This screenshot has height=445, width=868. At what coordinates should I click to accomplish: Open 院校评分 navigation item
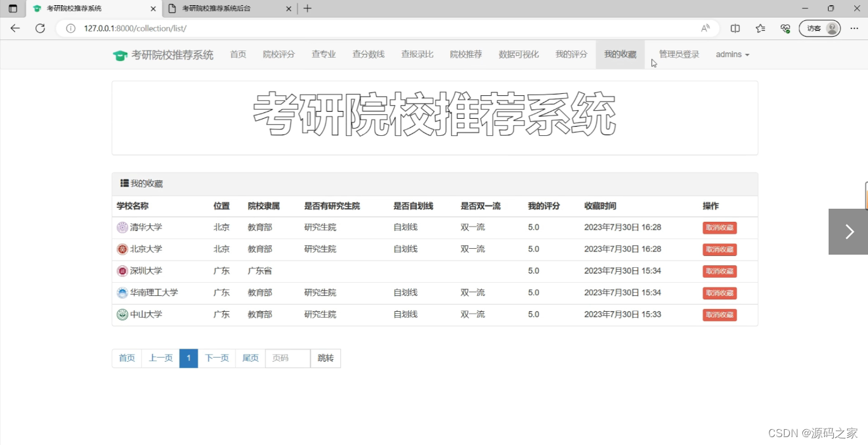click(x=279, y=54)
